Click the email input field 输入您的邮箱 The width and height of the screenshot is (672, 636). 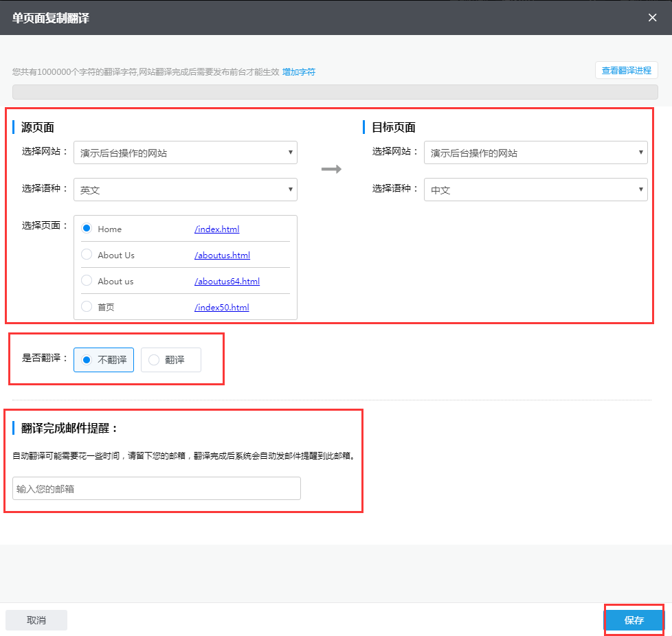pos(156,488)
